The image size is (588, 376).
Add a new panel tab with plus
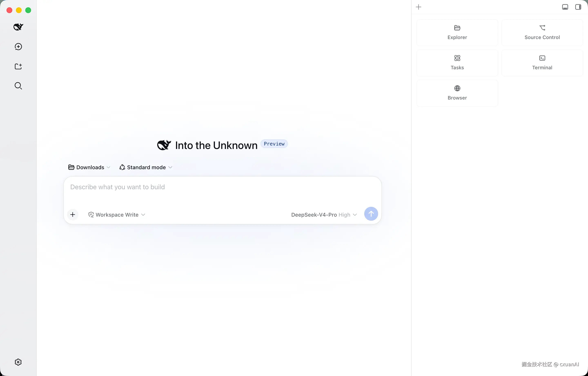419,7
